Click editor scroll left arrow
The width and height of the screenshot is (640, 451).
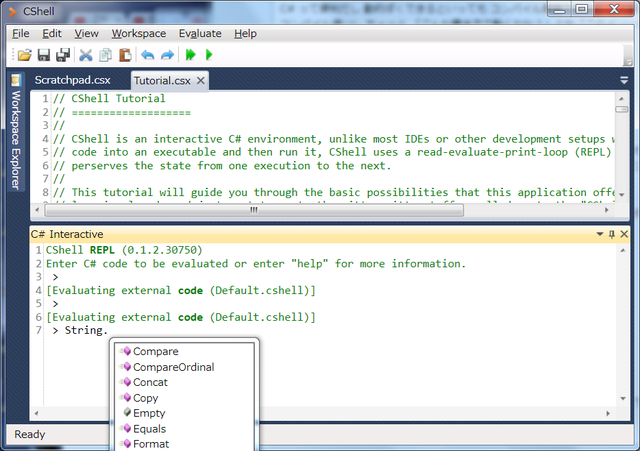point(37,210)
